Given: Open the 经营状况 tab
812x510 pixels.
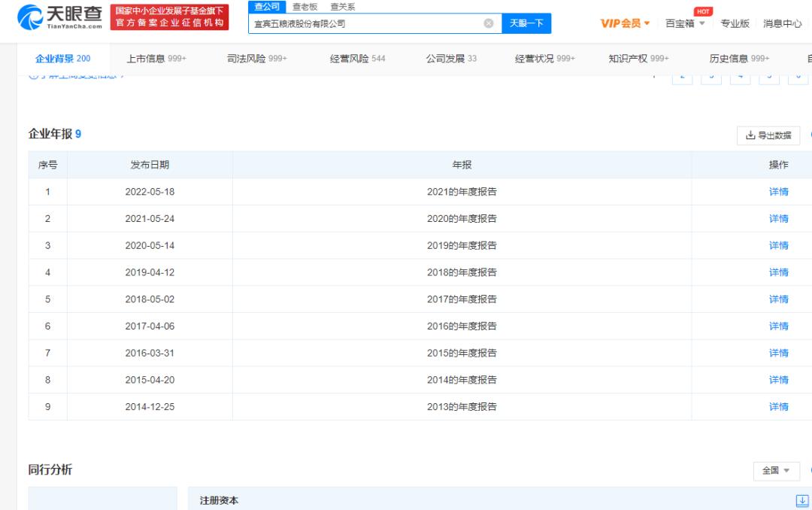Looking at the screenshot, I should 545,59.
